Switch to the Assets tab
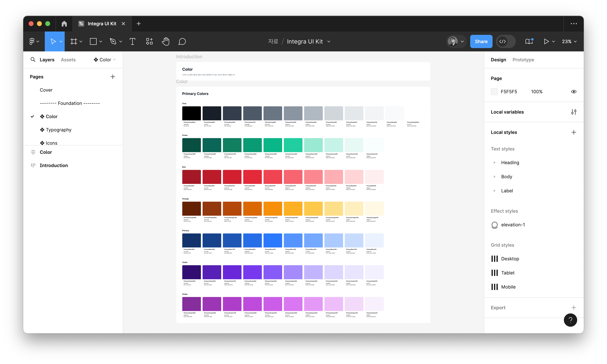 coord(68,60)
